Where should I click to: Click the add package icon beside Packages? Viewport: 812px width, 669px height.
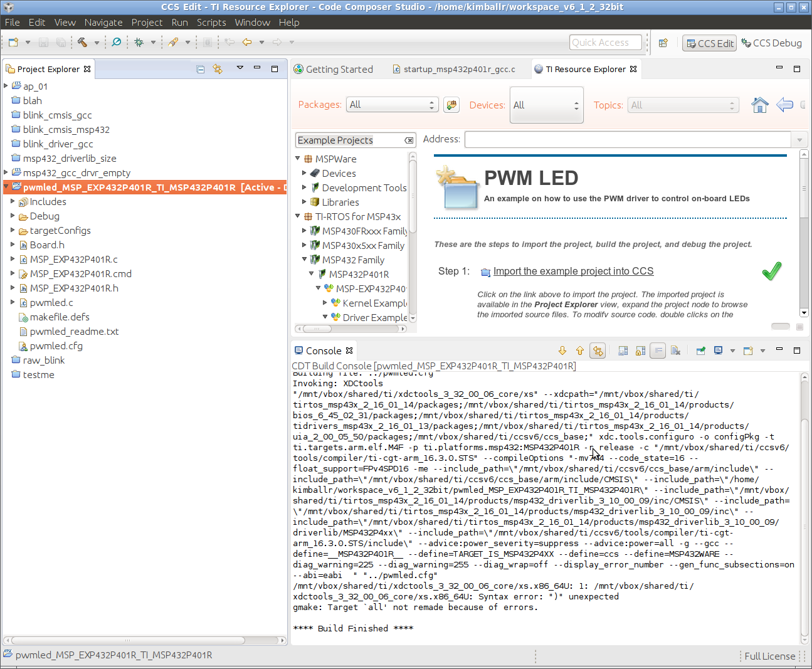[451, 105]
